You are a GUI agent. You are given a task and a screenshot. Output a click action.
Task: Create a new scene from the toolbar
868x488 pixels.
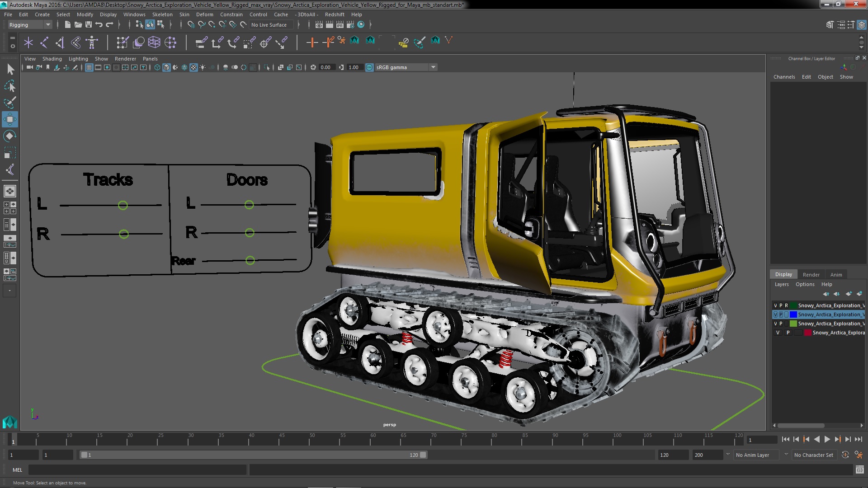(67, 24)
